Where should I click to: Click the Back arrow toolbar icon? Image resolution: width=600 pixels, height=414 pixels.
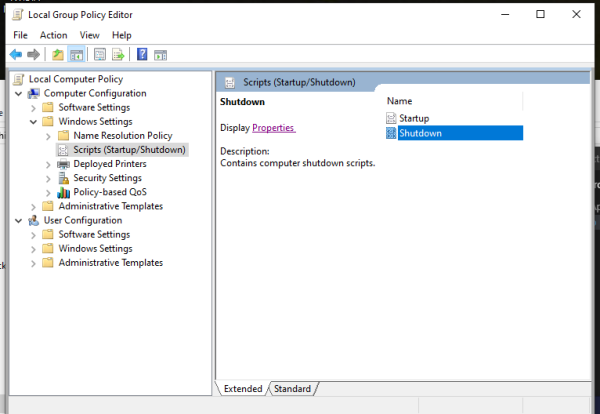click(16, 54)
